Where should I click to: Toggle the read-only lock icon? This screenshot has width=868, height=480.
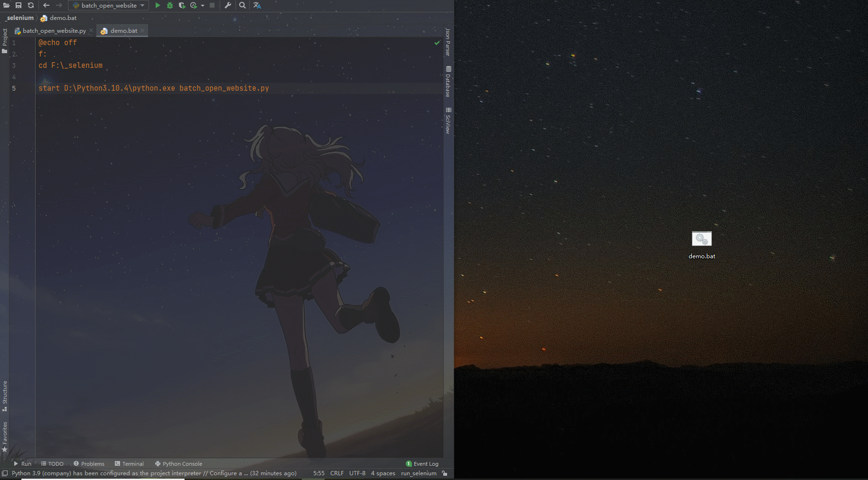(x=445, y=473)
